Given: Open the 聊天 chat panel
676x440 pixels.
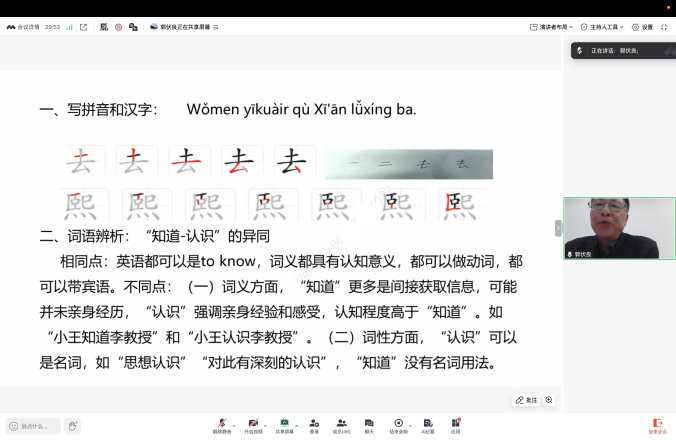Looking at the screenshot, I should (x=369, y=423).
